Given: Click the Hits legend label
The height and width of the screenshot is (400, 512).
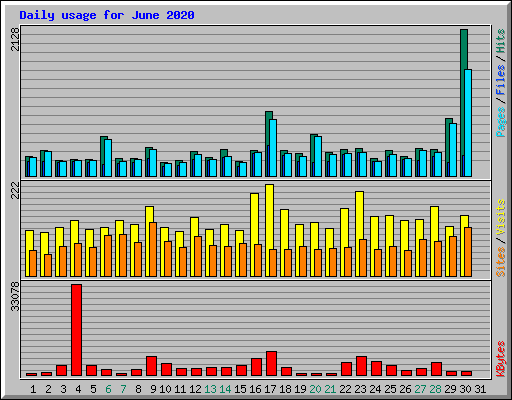Looking at the screenshot, I should point(500,41).
